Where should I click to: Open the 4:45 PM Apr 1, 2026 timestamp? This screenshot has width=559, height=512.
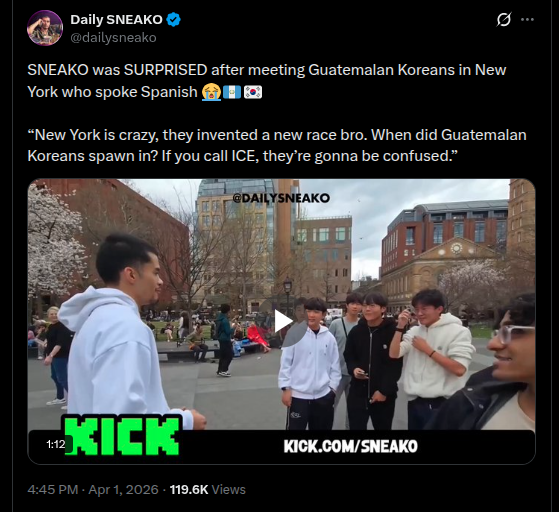click(93, 490)
